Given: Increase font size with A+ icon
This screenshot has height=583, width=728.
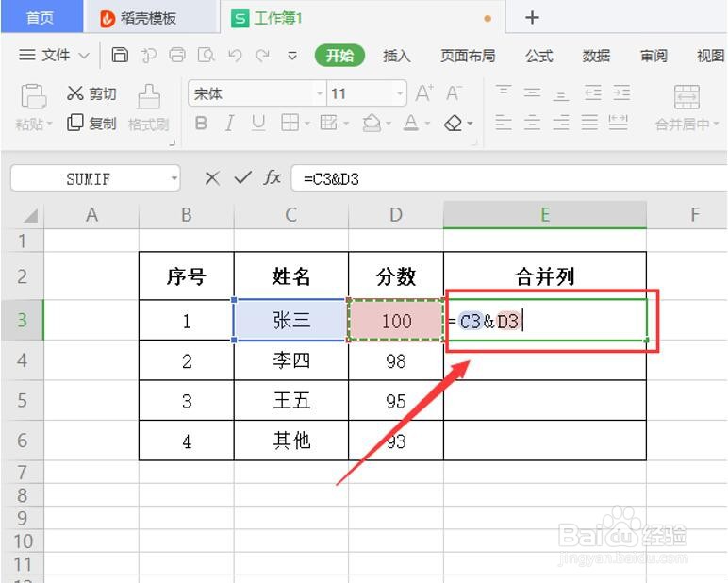Looking at the screenshot, I should click(x=424, y=93).
